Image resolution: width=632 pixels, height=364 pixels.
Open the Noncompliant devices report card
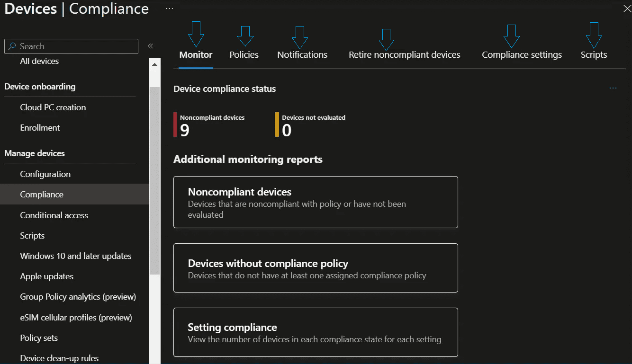pos(316,202)
